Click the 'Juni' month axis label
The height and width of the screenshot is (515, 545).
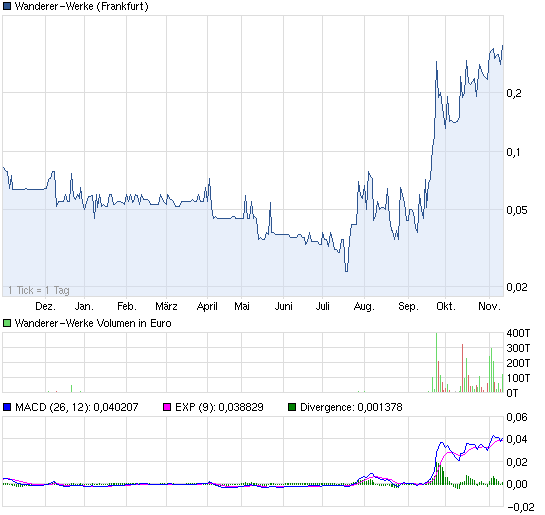pos(284,306)
